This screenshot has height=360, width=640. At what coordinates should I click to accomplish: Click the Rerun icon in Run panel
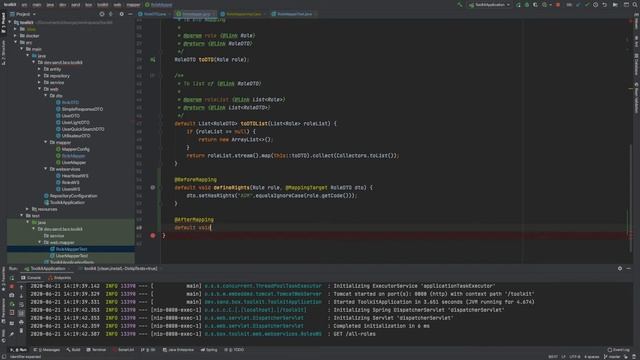point(12,278)
